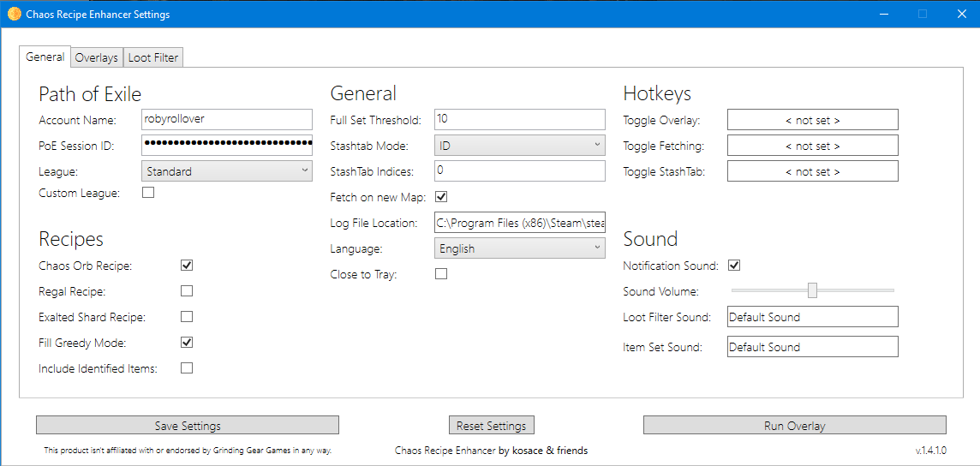The height and width of the screenshot is (466, 980).
Task: Close the Chaos Recipe Enhancer Settings window
Action: 961,14
